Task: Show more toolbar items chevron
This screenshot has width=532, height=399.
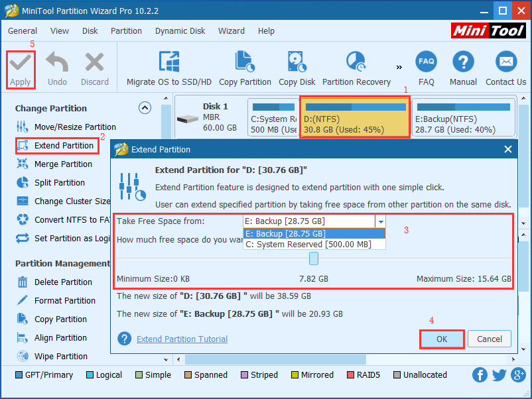Action: point(399,67)
